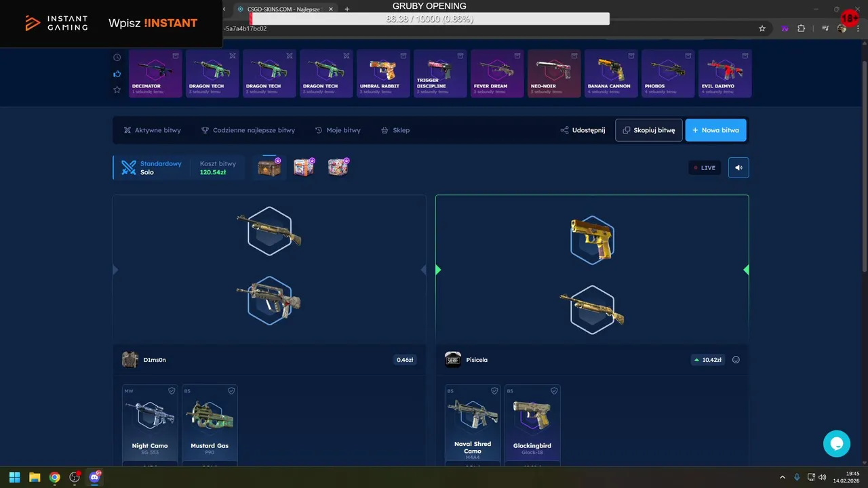Open the recent drops clock icon

click(x=117, y=58)
